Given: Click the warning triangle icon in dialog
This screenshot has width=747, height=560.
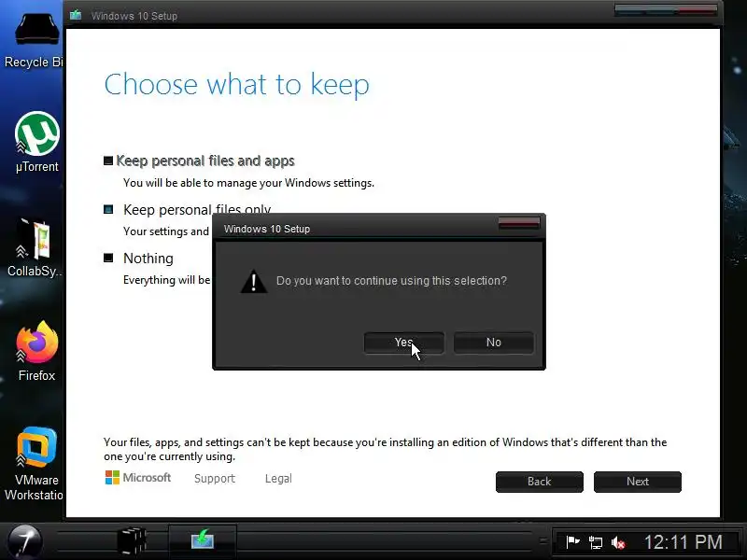Looking at the screenshot, I should point(253,282).
